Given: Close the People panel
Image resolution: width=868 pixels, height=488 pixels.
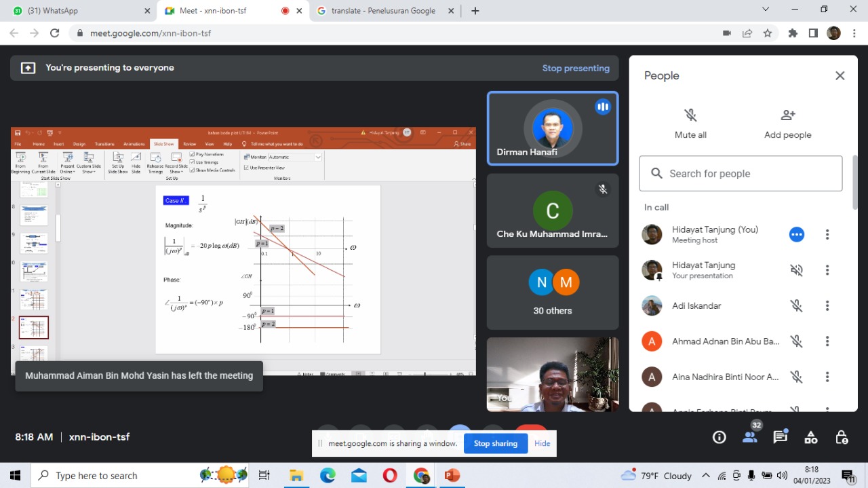Looking at the screenshot, I should [840, 76].
